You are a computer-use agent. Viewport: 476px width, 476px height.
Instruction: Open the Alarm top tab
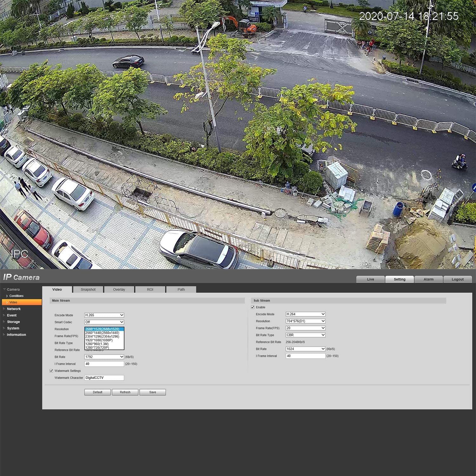point(428,279)
